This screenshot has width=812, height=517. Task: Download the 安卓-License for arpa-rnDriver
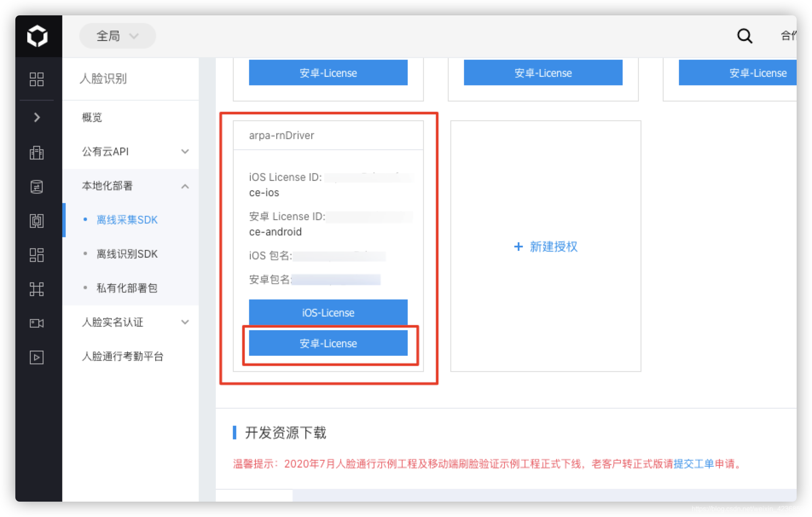point(328,343)
